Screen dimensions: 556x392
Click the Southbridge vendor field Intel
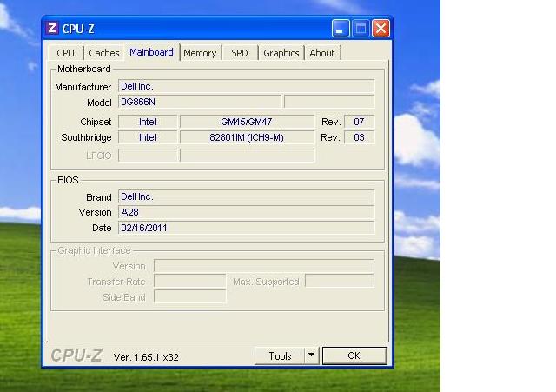[x=148, y=137]
